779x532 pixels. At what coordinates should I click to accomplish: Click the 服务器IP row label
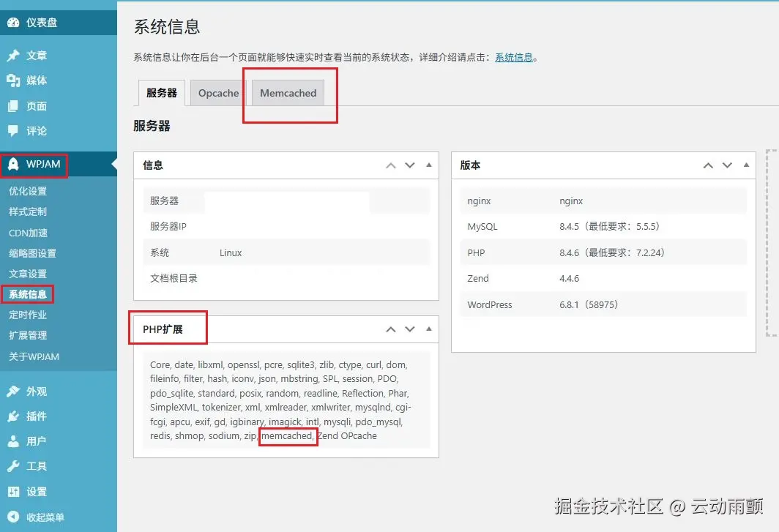(168, 227)
